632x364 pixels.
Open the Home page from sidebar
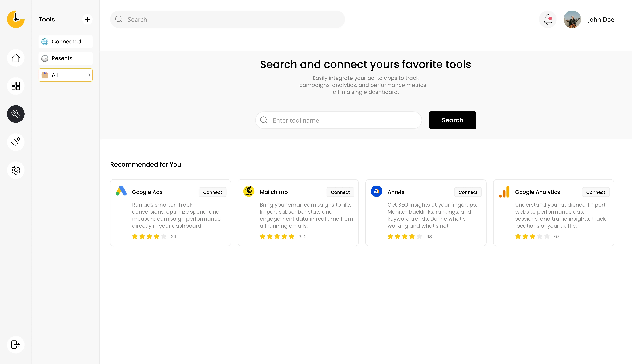point(16,58)
